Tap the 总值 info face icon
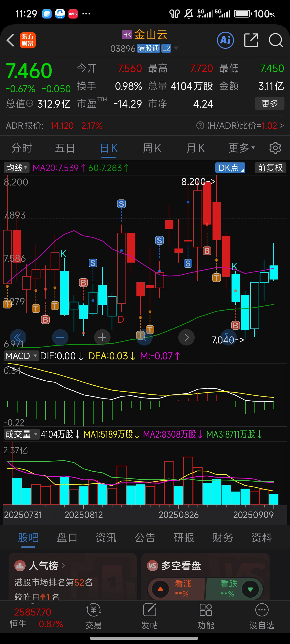Image resolution: width=290 pixels, height=644 pixels. tap(29, 103)
